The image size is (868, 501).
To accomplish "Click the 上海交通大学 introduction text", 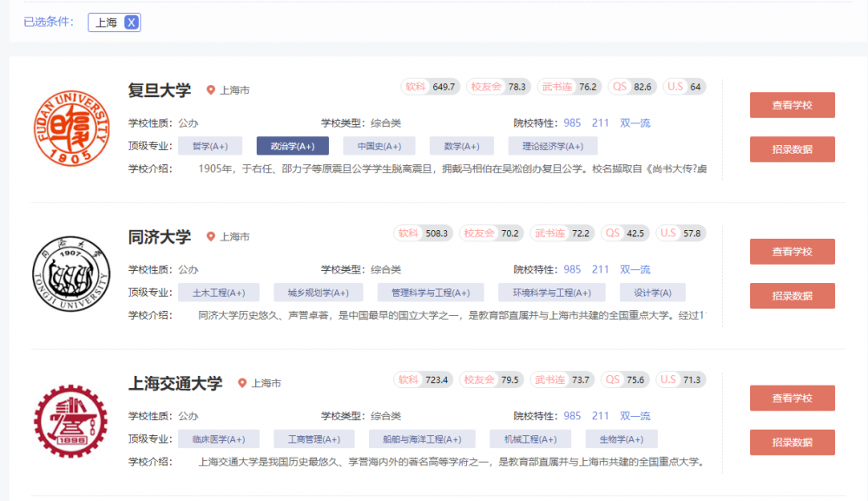I will (x=451, y=462).
